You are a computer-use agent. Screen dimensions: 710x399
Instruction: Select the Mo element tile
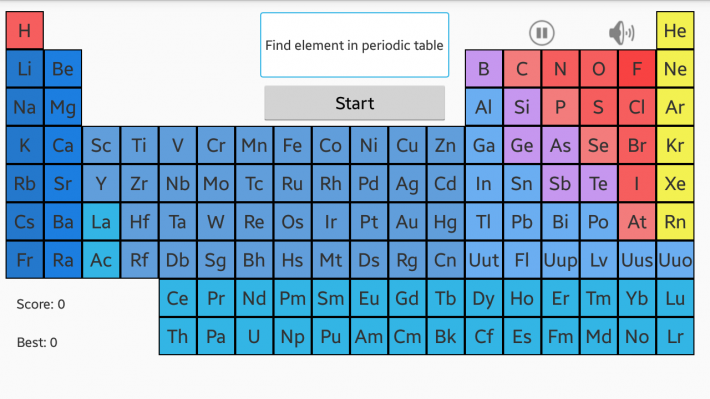point(216,183)
